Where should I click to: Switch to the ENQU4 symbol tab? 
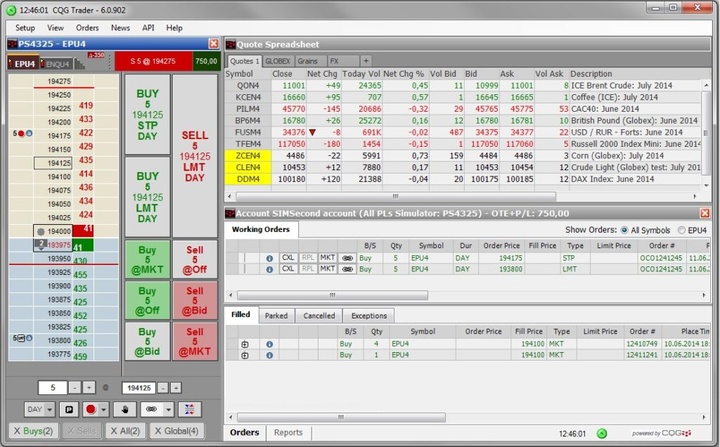(x=57, y=64)
